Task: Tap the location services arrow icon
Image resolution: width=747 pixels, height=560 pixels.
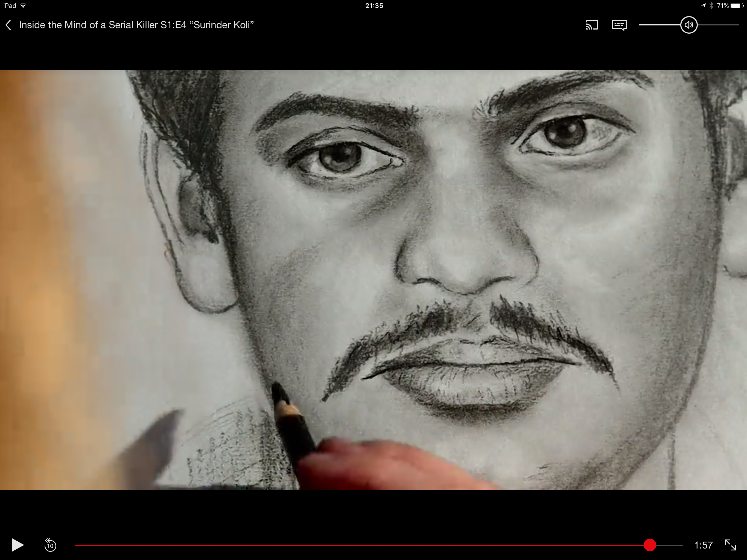Action: 704,6
